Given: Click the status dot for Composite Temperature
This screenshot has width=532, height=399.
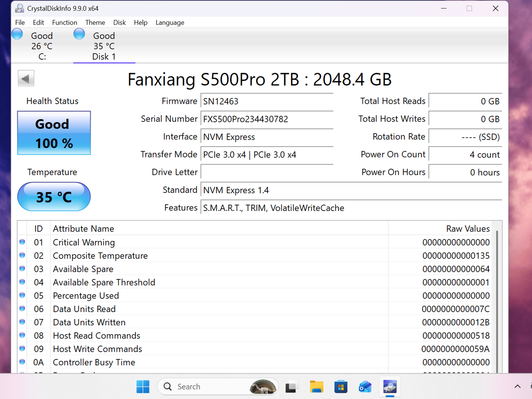Looking at the screenshot, I should pos(22,255).
